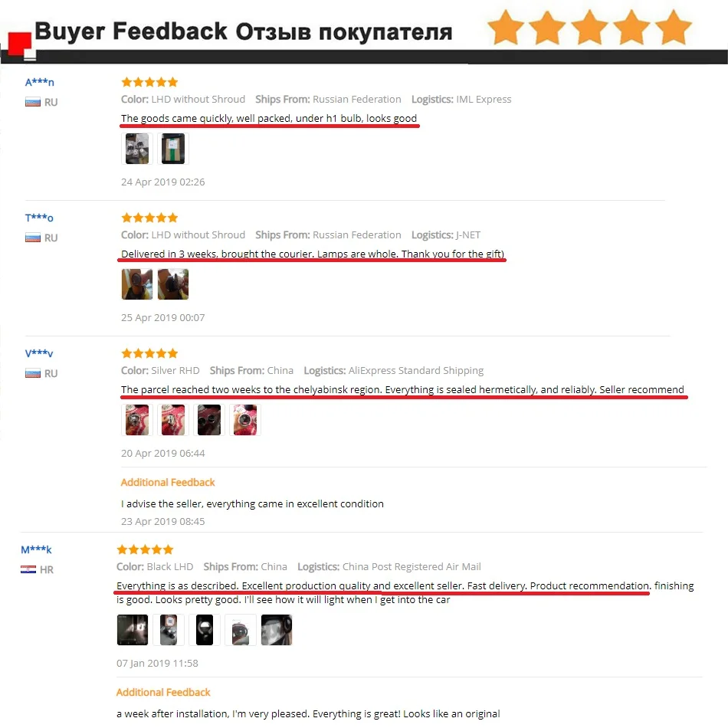Click the Russian flag under V***v

[32, 373]
